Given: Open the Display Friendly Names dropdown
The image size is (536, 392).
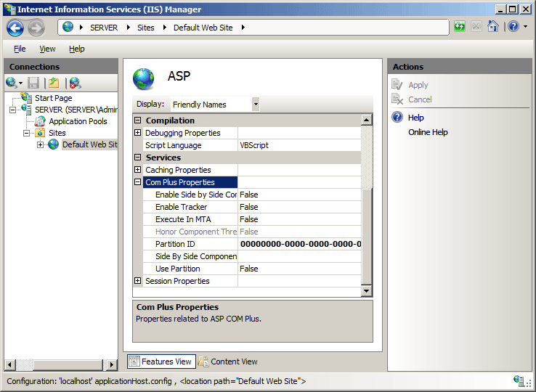Looking at the screenshot, I should pyautogui.click(x=255, y=105).
